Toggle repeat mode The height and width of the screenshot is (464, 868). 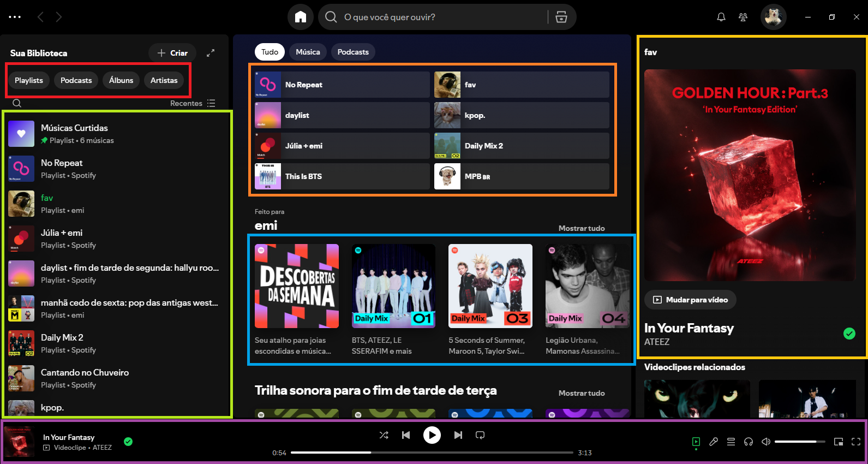point(480,435)
